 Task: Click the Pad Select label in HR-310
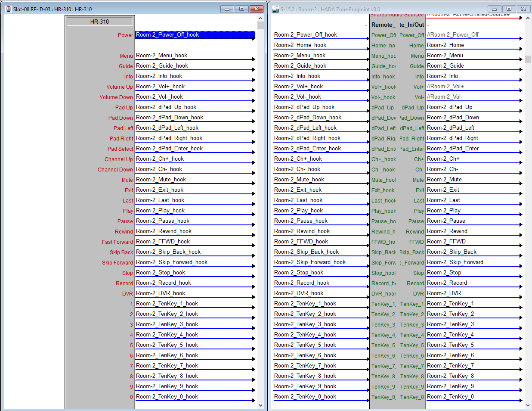[121, 149]
